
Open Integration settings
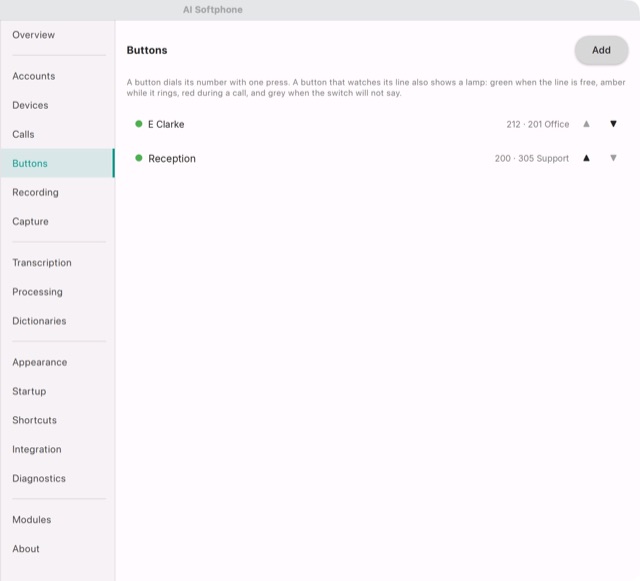(x=58, y=449)
